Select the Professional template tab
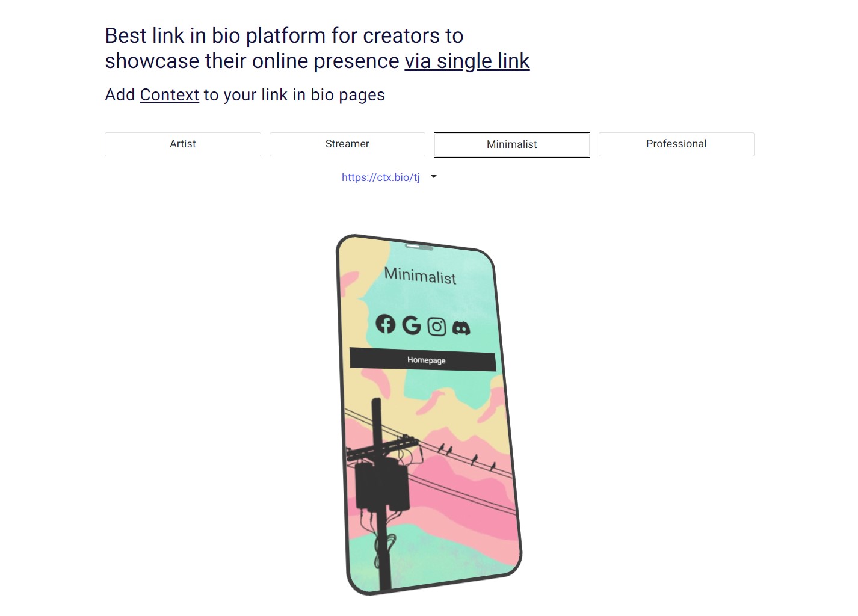858x616 pixels. point(676,144)
